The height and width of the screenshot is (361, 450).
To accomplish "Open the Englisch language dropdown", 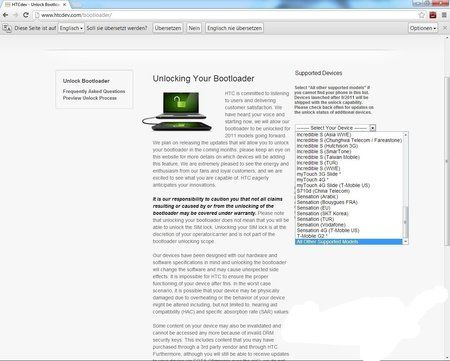I will click(x=71, y=28).
